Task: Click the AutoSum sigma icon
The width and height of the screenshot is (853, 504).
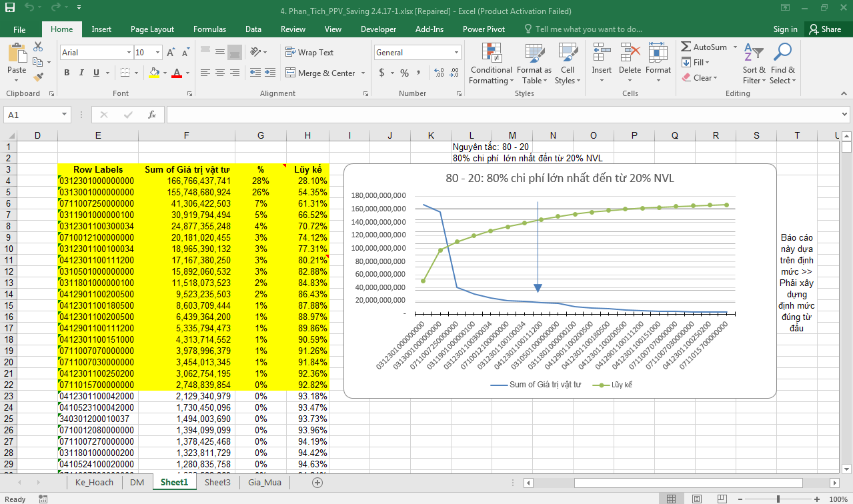Action: [686, 47]
